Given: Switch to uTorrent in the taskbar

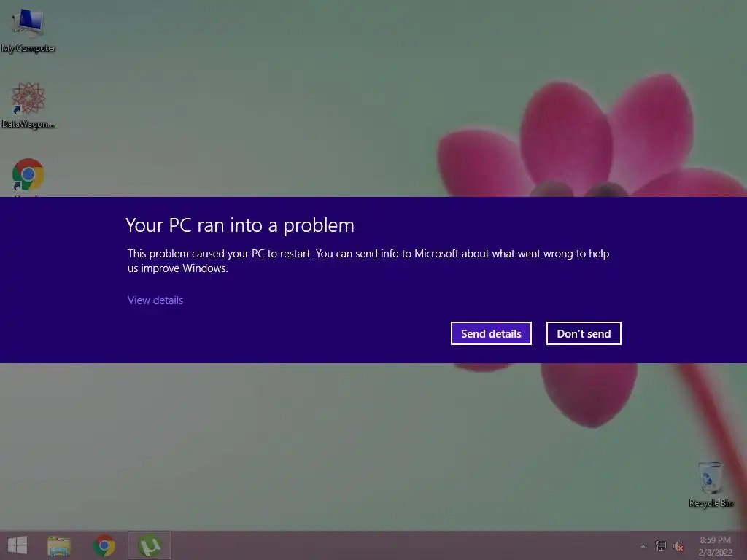Looking at the screenshot, I should click(149, 545).
